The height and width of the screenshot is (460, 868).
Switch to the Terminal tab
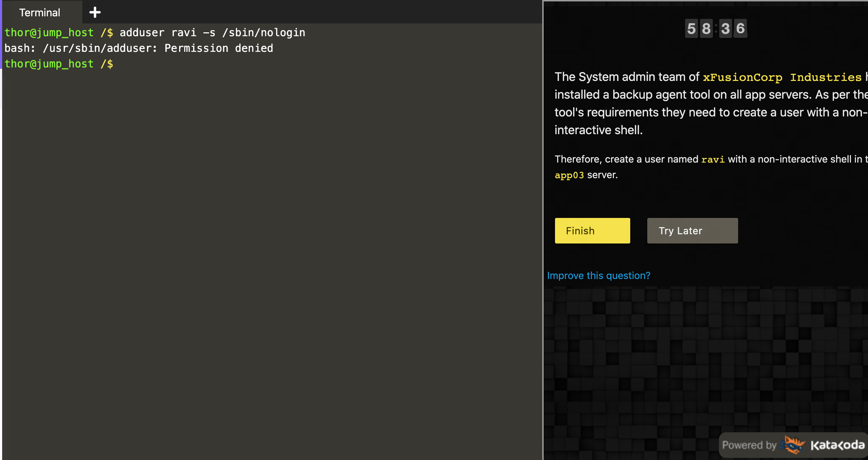[40, 12]
